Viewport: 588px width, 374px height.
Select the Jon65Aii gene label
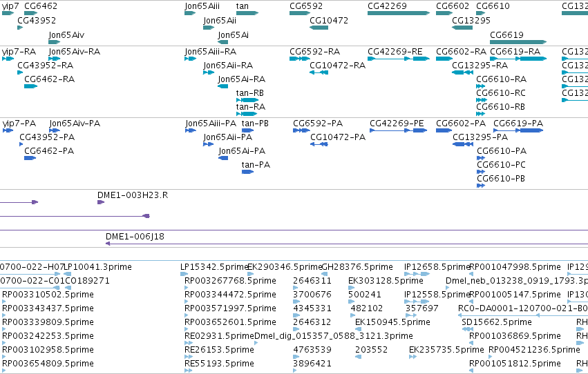click(220, 21)
